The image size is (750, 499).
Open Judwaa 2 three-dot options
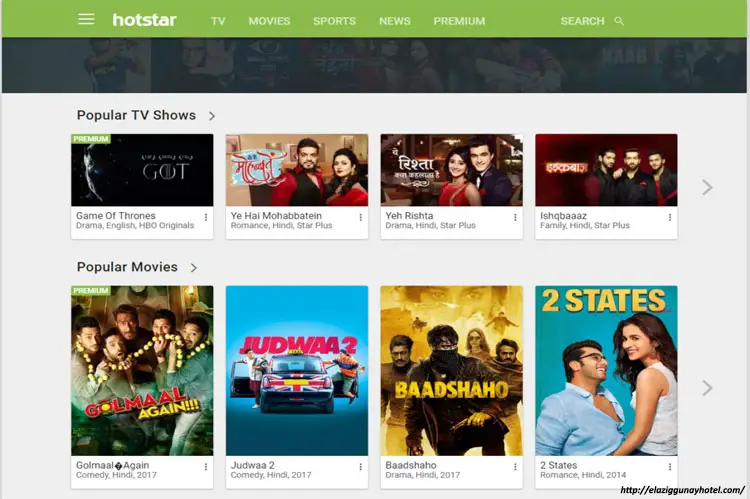[360, 466]
